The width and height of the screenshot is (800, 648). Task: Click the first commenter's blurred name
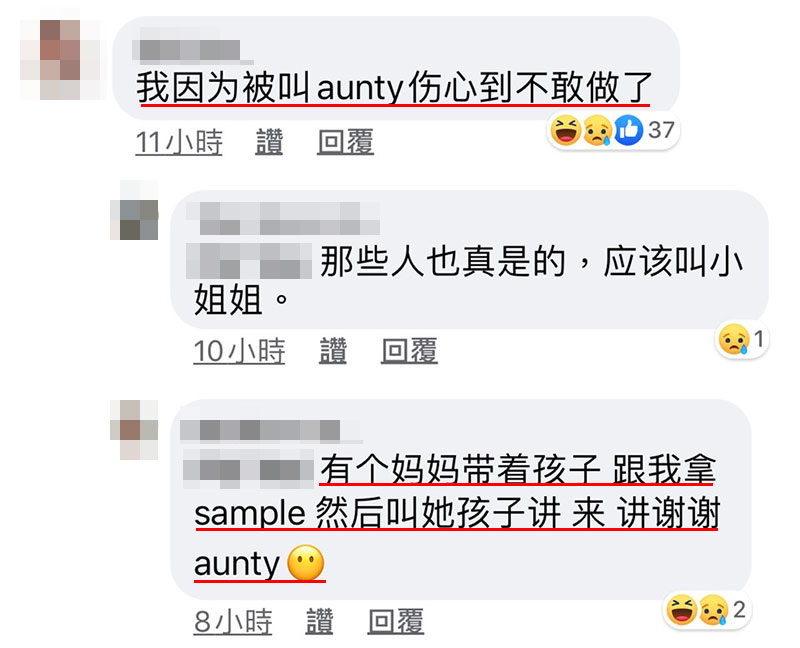click(x=189, y=49)
